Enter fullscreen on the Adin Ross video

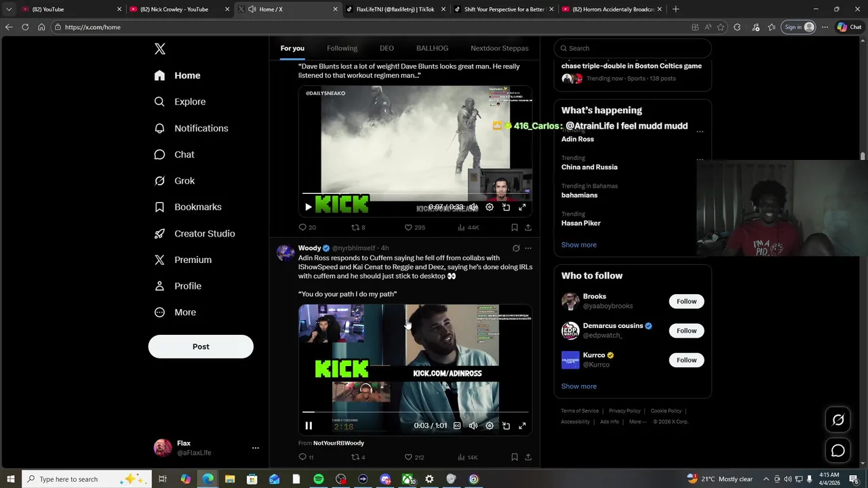pyautogui.click(x=522, y=426)
